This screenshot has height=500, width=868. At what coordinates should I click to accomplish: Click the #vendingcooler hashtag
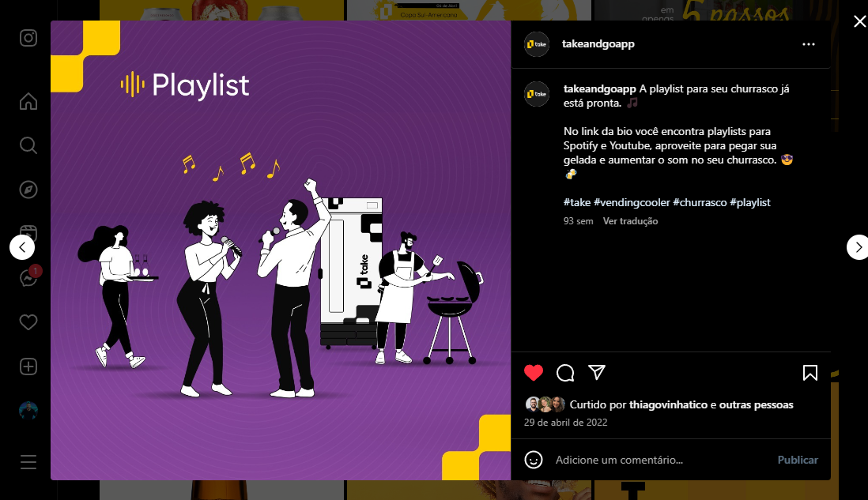(632, 202)
